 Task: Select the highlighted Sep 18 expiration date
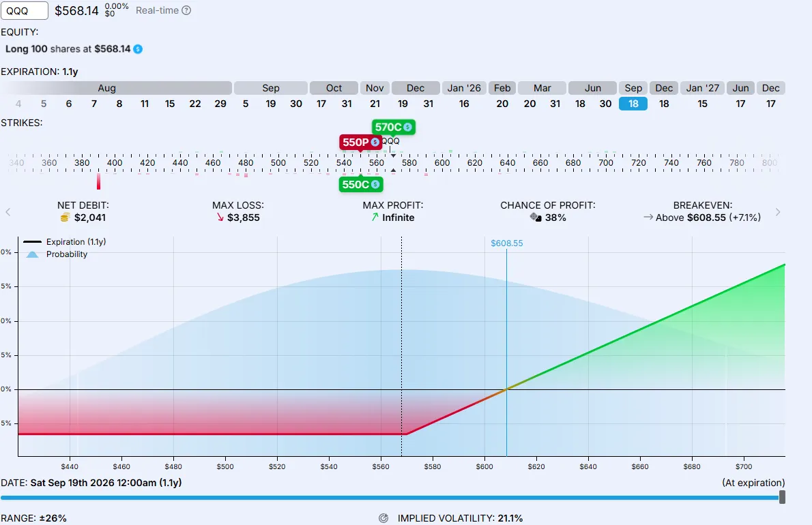click(633, 104)
